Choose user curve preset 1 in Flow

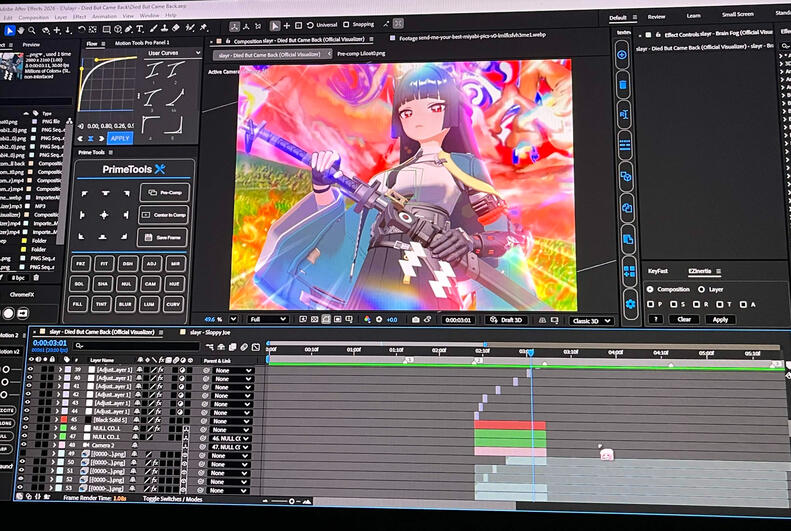tap(153, 70)
